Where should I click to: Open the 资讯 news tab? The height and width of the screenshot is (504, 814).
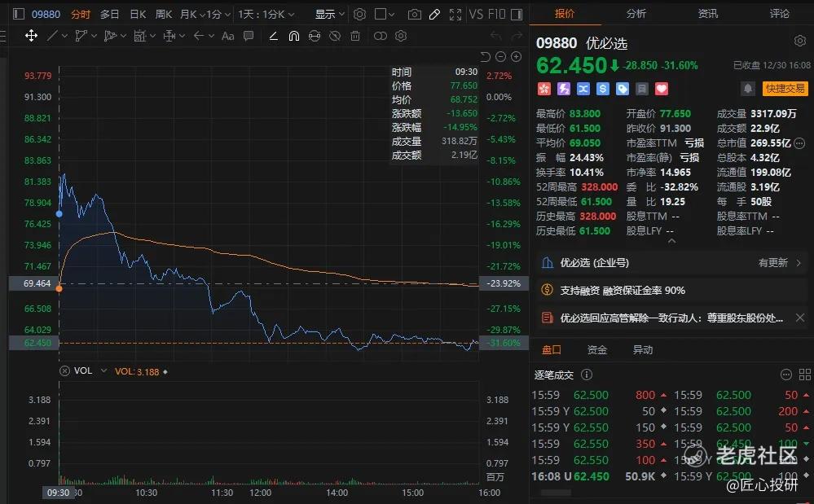tap(708, 14)
